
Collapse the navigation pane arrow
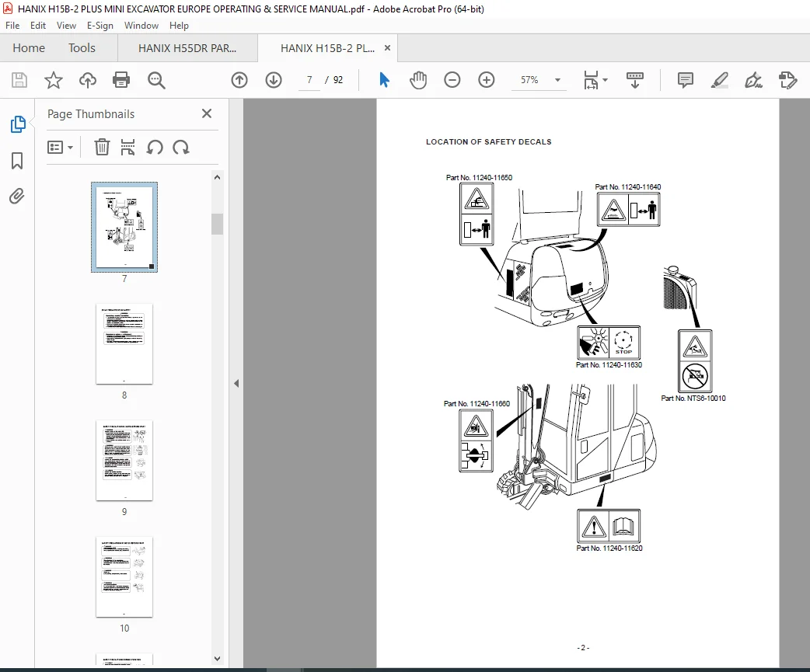236,384
